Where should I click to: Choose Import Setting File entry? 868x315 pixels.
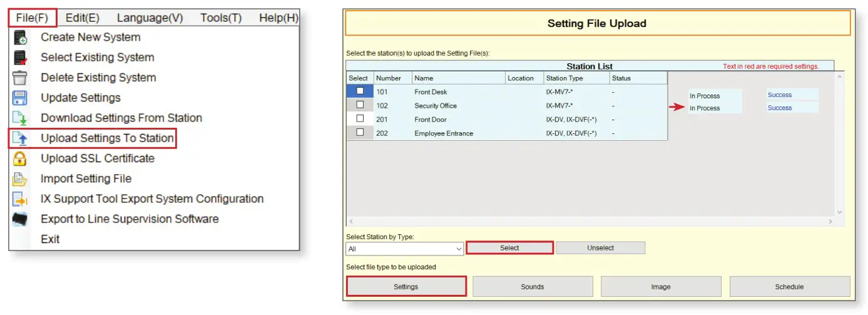coord(86,179)
